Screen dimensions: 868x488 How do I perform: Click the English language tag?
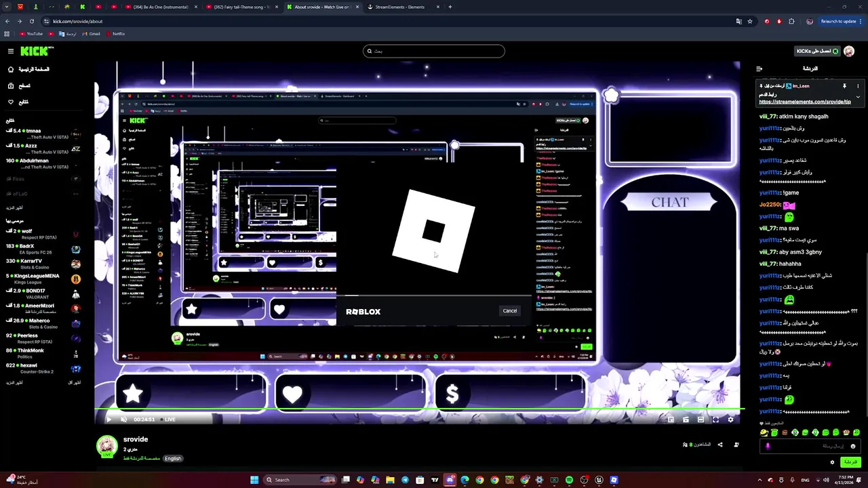(x=173, y=459)
